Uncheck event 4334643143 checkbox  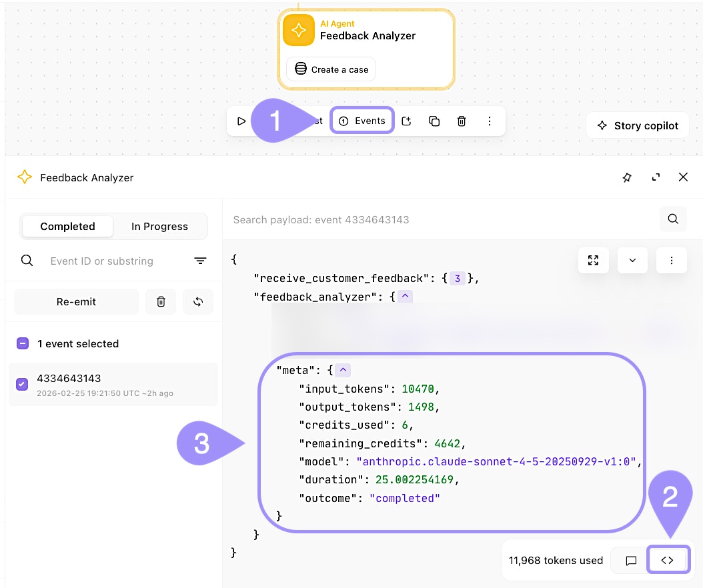22,384
